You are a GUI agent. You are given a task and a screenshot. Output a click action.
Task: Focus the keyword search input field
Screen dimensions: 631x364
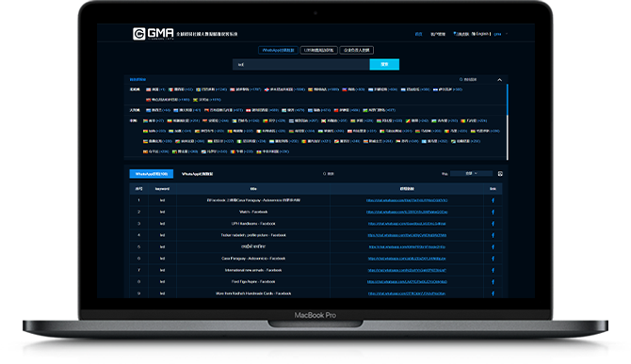coord(301,64)
